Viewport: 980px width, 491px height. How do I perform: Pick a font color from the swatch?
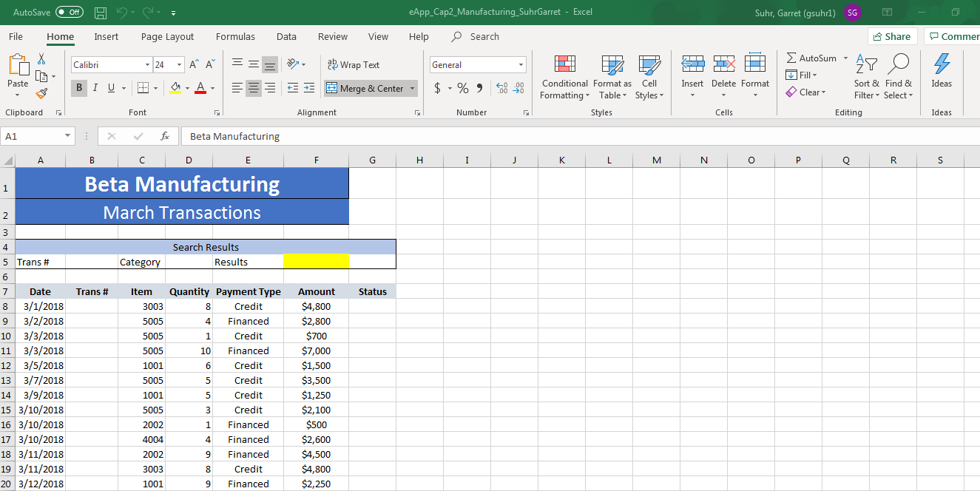coord(200,87)
